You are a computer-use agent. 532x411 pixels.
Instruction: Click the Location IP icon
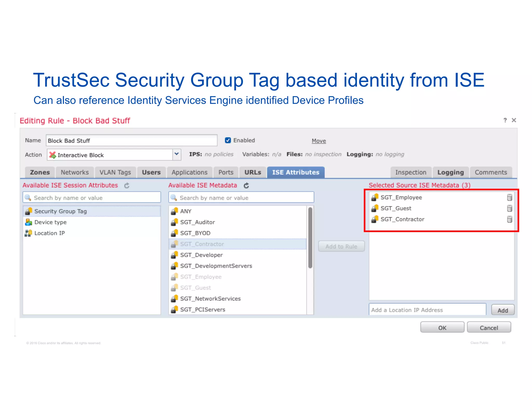[x=29, y=233]
